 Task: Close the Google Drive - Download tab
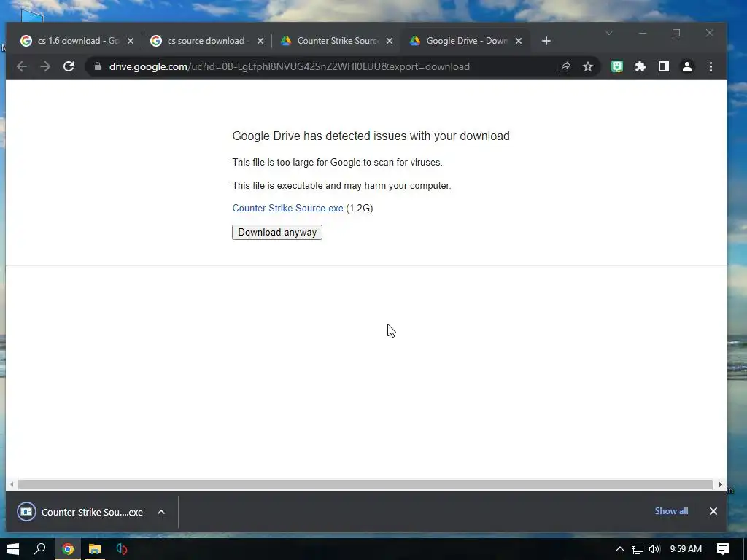pos(519,41)
